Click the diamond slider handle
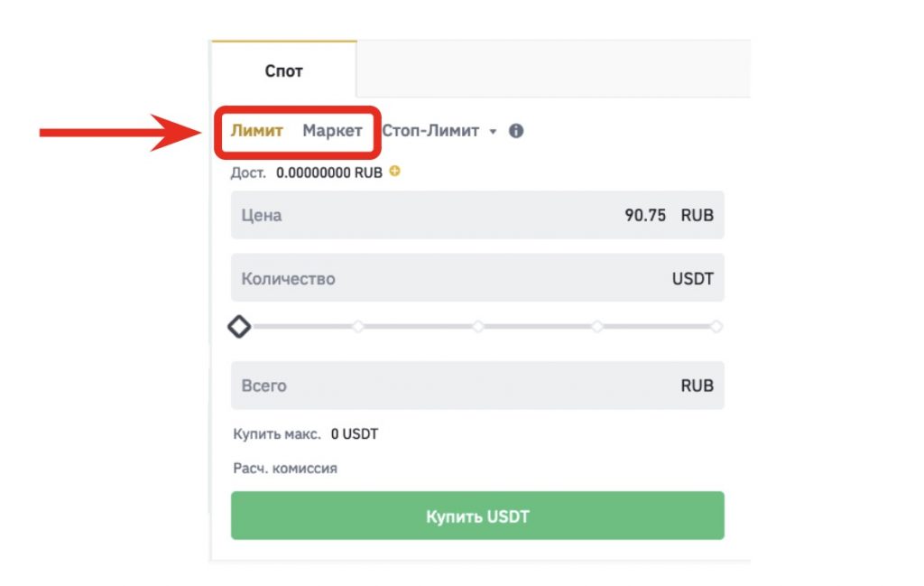 (x=239, y=326)
